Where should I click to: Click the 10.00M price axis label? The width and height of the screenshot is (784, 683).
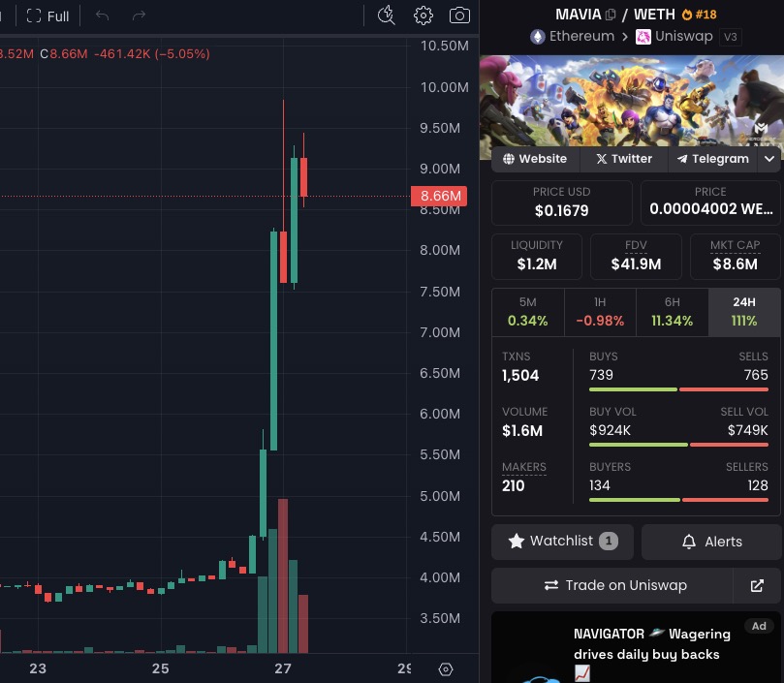445,87
